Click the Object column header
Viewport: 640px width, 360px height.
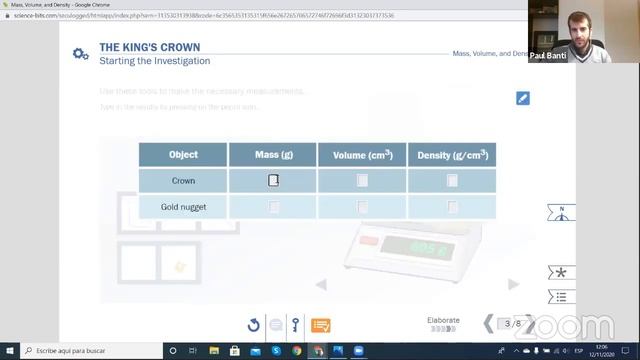[183, 155]
